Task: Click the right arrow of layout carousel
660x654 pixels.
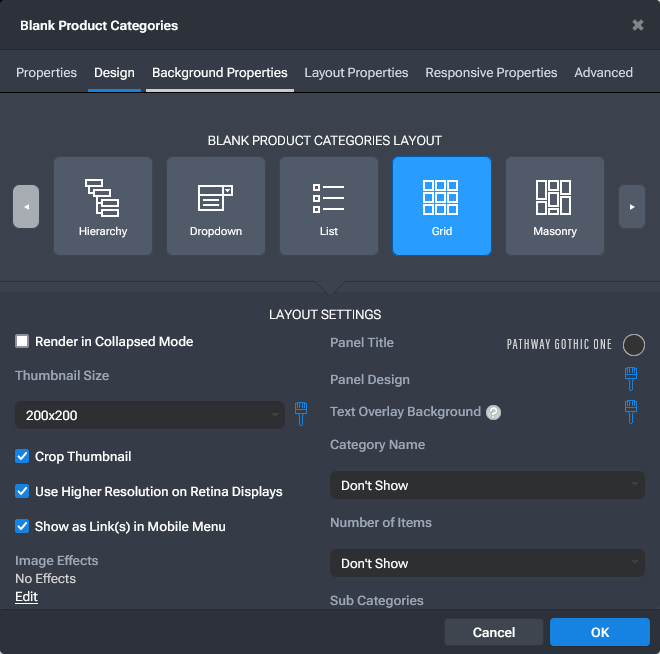Action: pyautogui.click(x=632, y=207)
